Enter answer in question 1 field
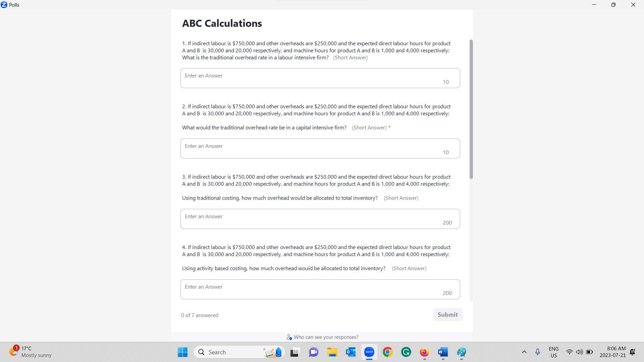644x362 pixels. tap(320, 78)
